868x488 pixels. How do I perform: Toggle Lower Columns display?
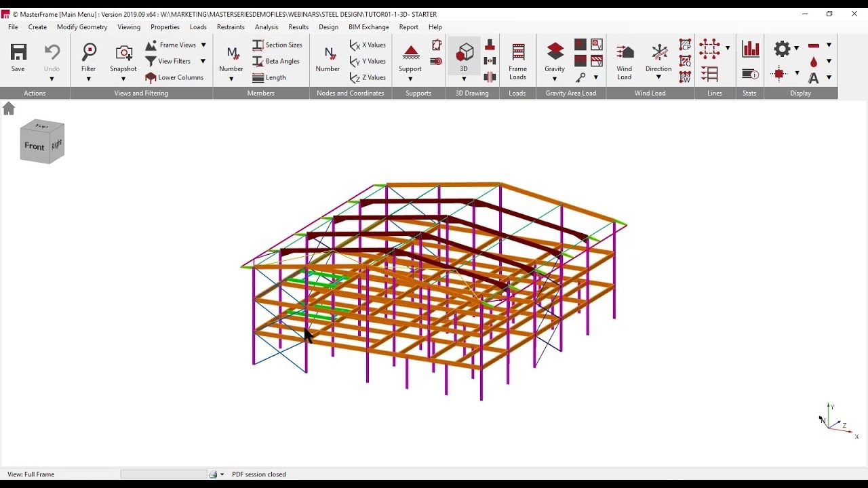(174, 77)
